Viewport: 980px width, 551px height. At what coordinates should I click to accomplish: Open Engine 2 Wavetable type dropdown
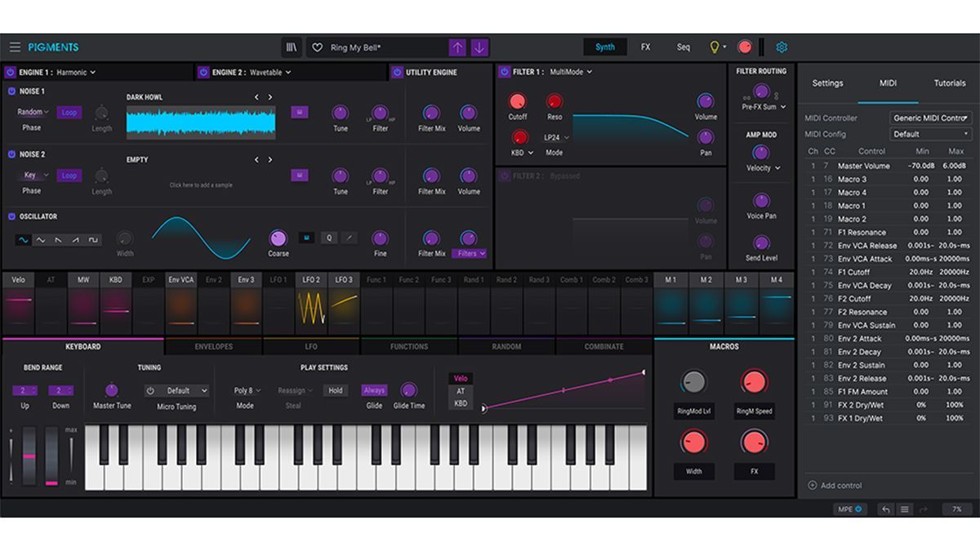(269, 73)
